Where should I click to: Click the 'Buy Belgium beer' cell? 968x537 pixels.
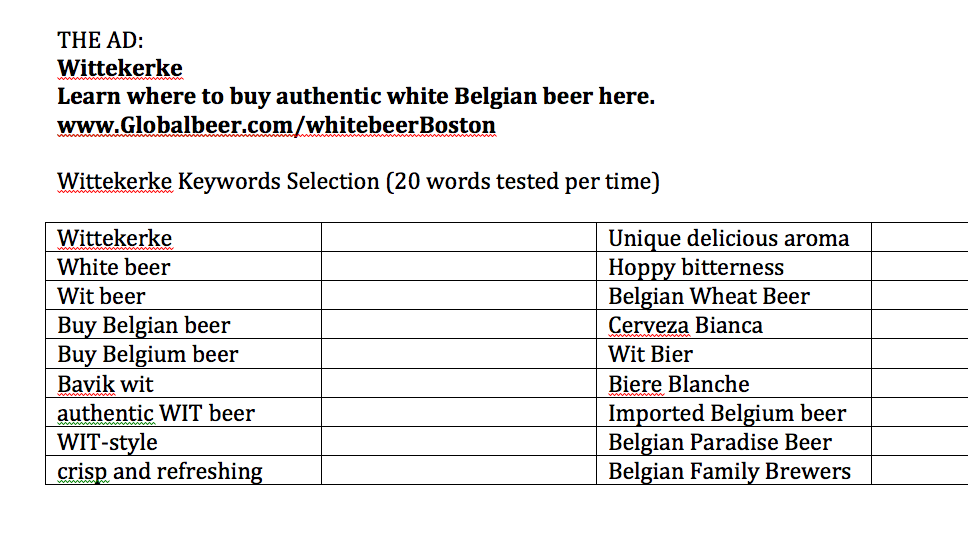click(183, 354)
